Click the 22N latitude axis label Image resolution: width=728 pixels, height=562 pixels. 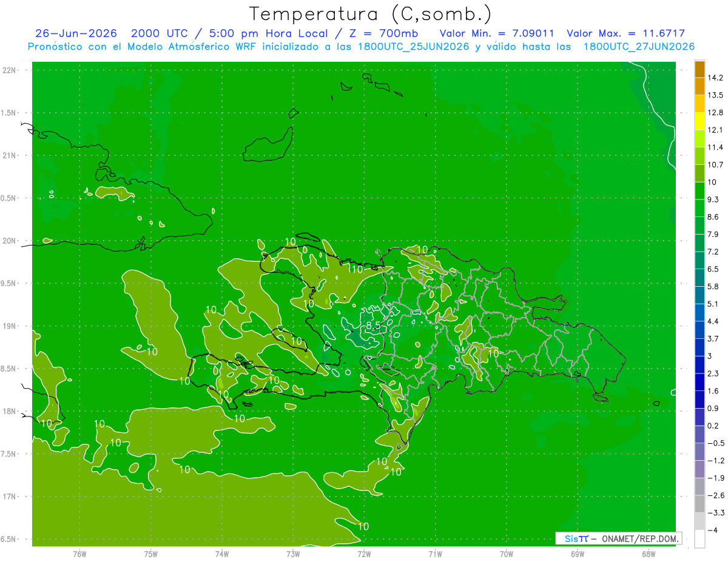pos(9,70)
